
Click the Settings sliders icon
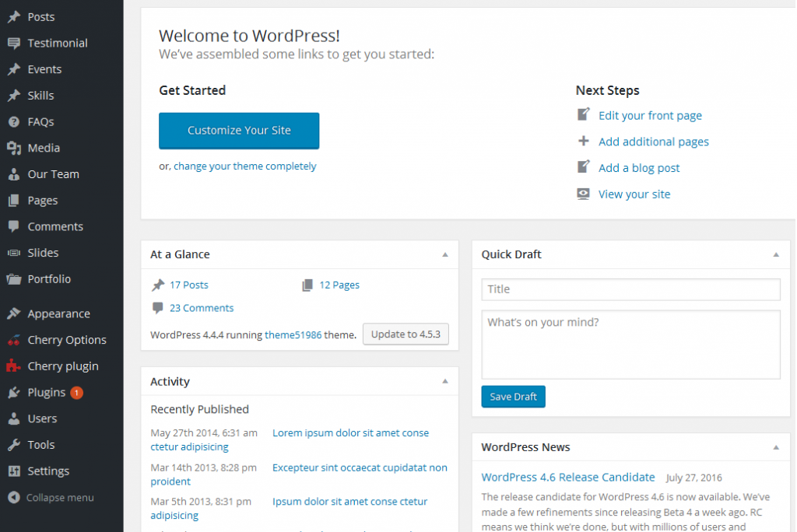(x=14, y=471)
